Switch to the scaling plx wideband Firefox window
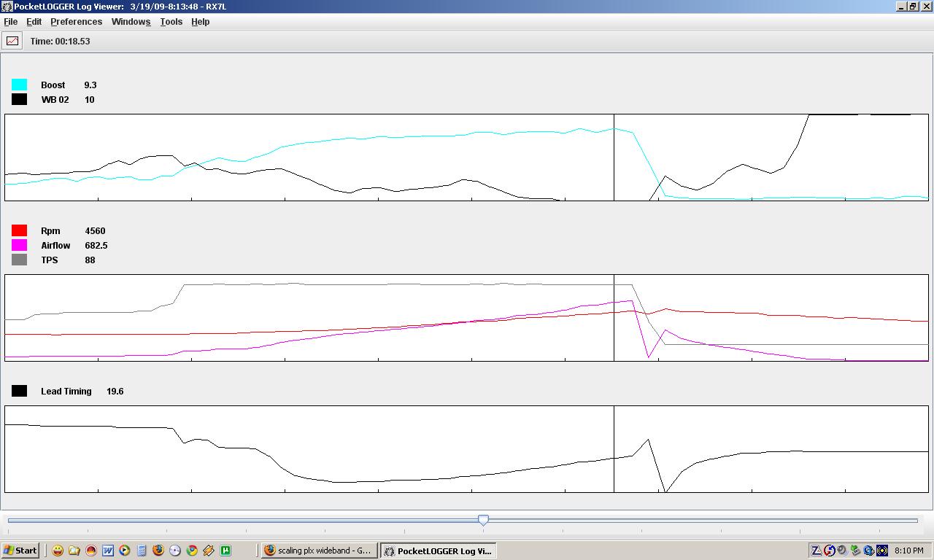The height and width of the screenshot is (560, 934). [x=318, y=551]
